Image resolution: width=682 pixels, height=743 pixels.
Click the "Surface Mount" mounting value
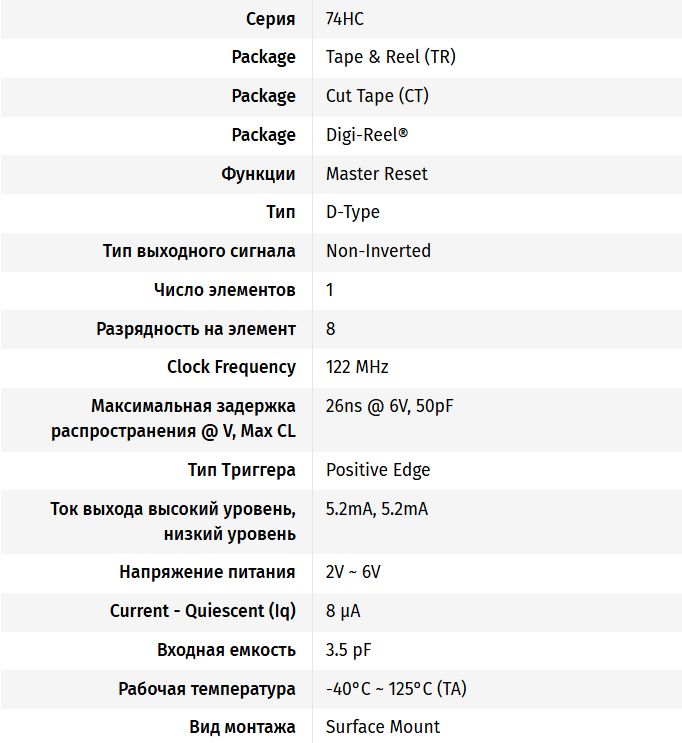point(383,727)
